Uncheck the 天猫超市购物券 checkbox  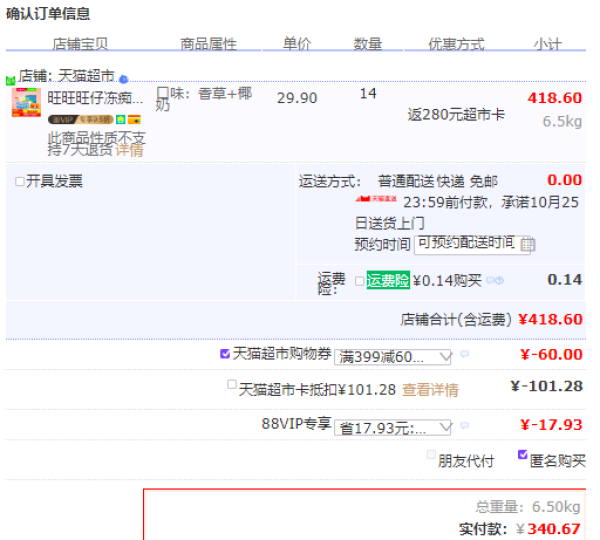(x=225, y=354)
